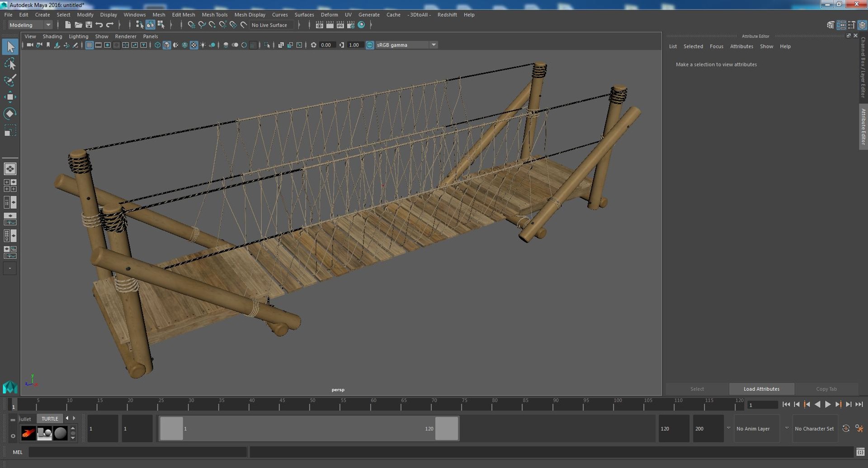This screenshot has width=868, height=468.
Task: Toggle snap to grids
Action: point(191,25)
